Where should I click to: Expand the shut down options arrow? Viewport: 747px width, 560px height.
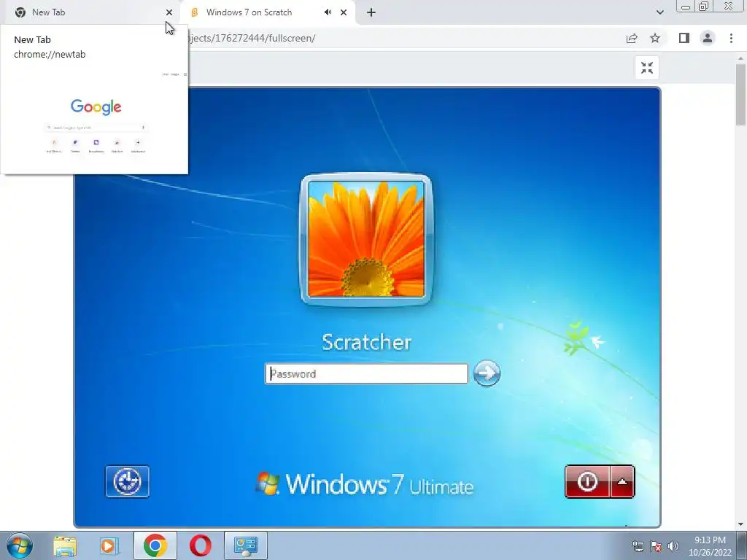click(622, 481)
